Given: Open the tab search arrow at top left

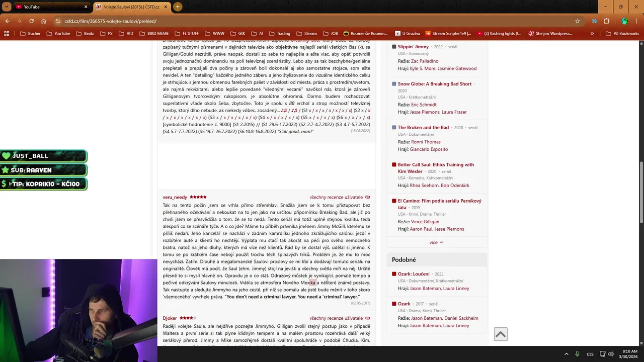Looking at the screenshot, I should pos(7,7).
